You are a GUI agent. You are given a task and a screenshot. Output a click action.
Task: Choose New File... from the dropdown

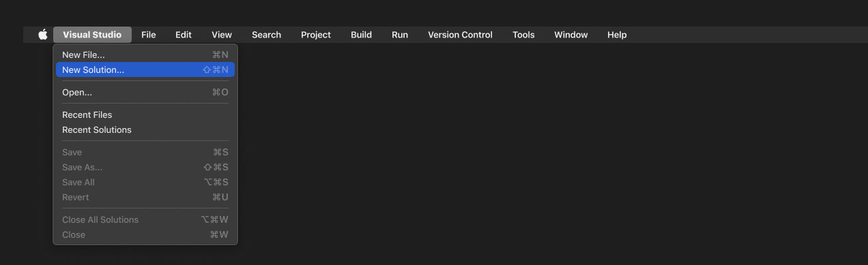coord(145,54)
